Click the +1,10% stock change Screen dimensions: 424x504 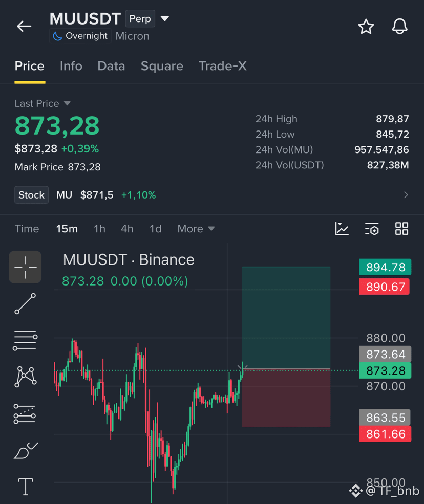click(138, 195)
